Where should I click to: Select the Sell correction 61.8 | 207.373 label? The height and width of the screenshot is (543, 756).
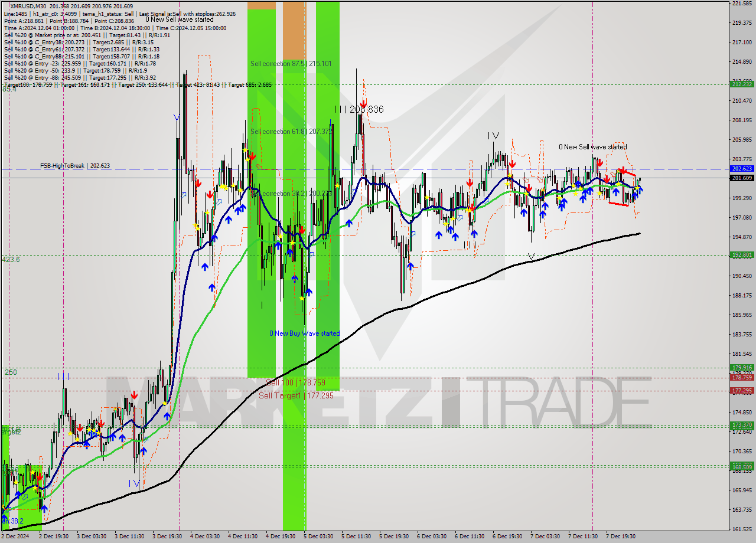(x=291, y=132)
